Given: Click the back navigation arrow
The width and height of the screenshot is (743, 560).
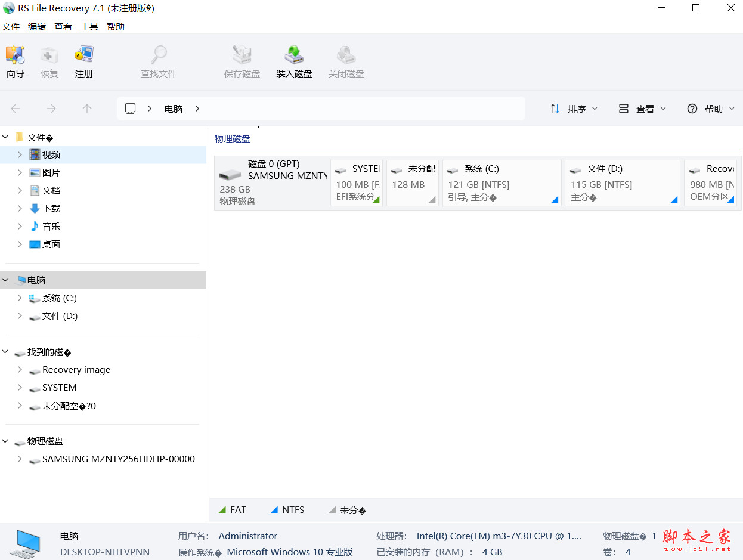Looking at the screenshot, I should (x=16, y=109).
